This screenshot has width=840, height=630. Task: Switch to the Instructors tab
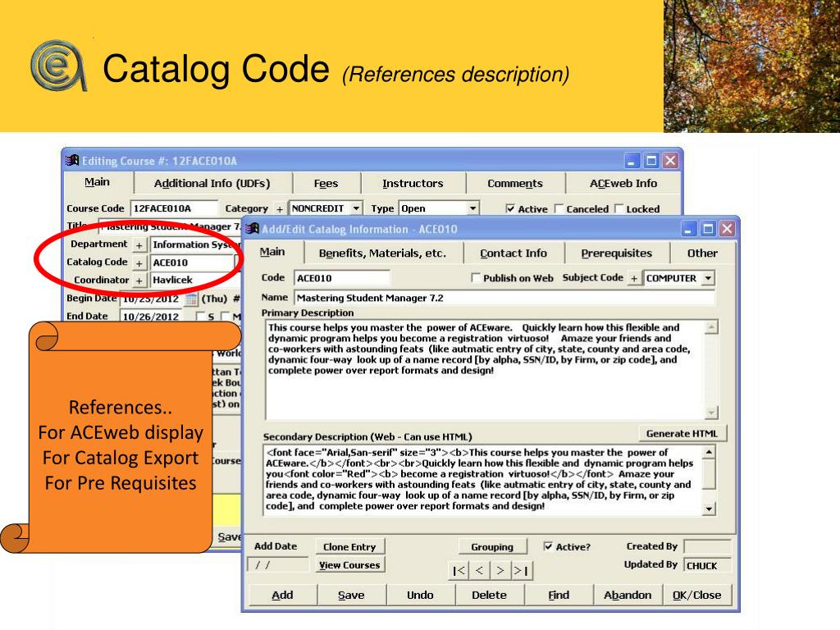point(413,183)
